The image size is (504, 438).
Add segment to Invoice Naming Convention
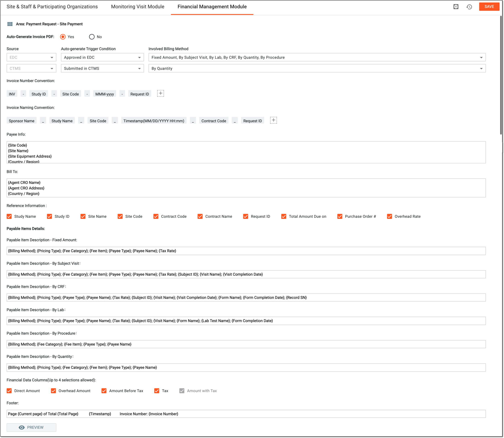coord(273,120)
